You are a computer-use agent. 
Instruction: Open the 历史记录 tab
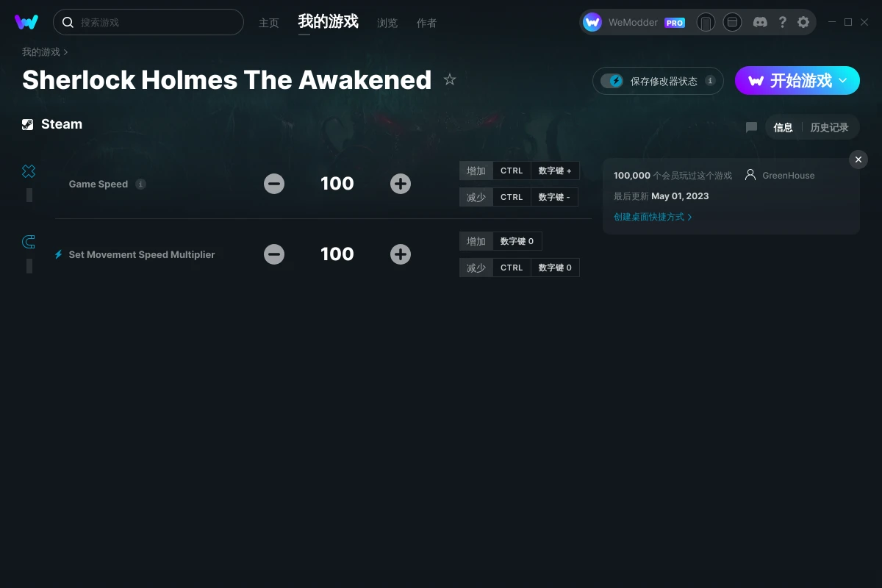click(829, 127)
